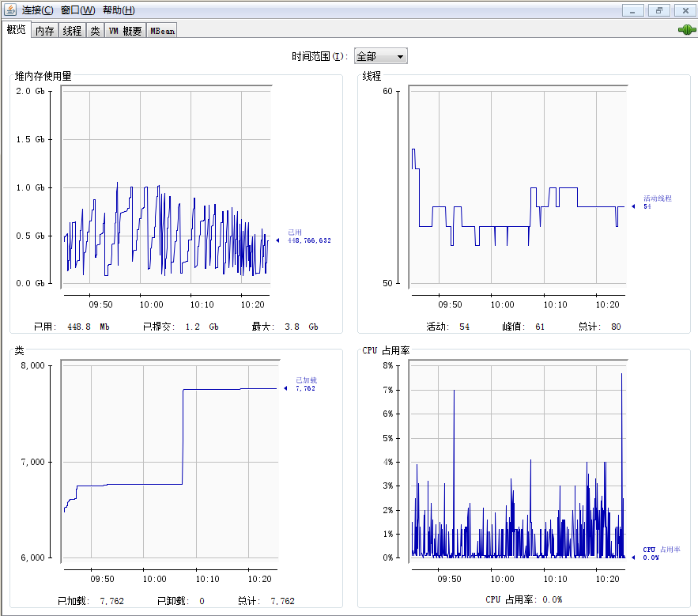This screenshot has height=616, width=698.
Task: Click the Java coffee cup icon in title bar
Action: coord(10,10)
